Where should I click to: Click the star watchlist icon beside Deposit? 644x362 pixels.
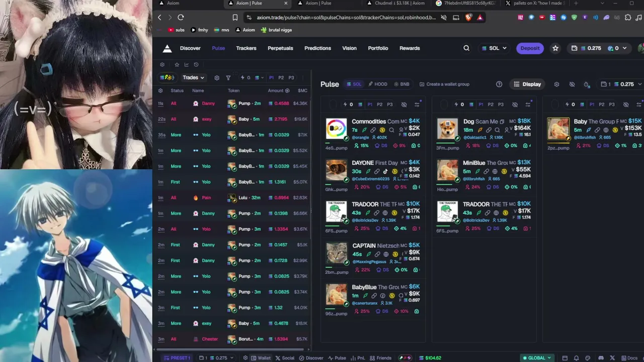(555, 48)
